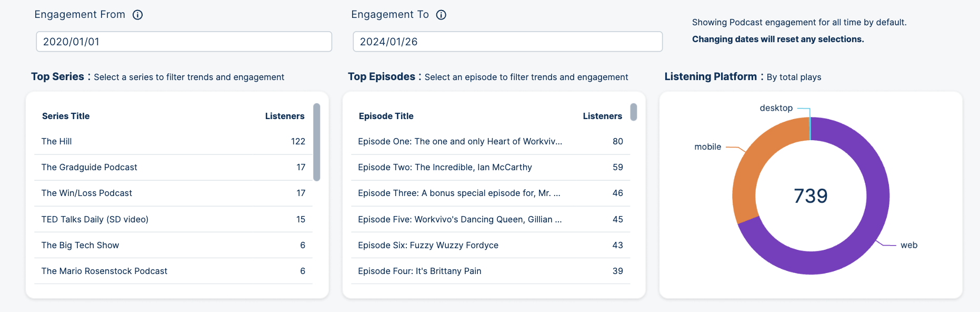Click listener count 80 for Episode One

(x=618, y=141)
